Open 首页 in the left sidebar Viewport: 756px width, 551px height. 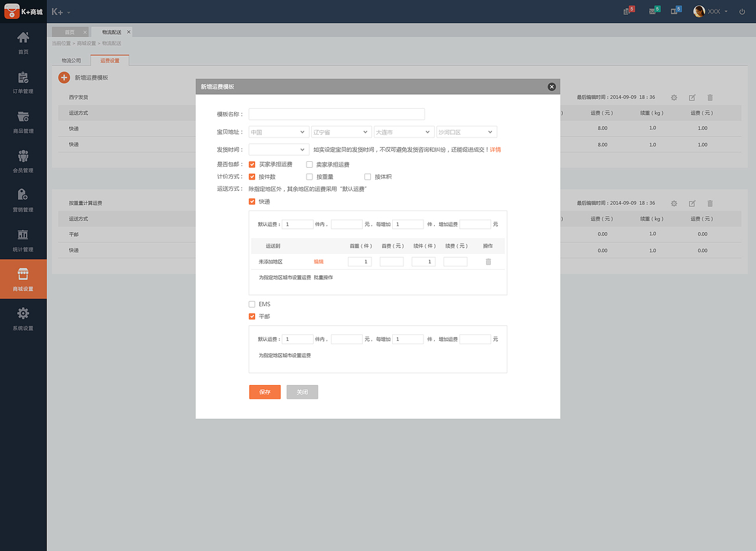coord(23,43)
